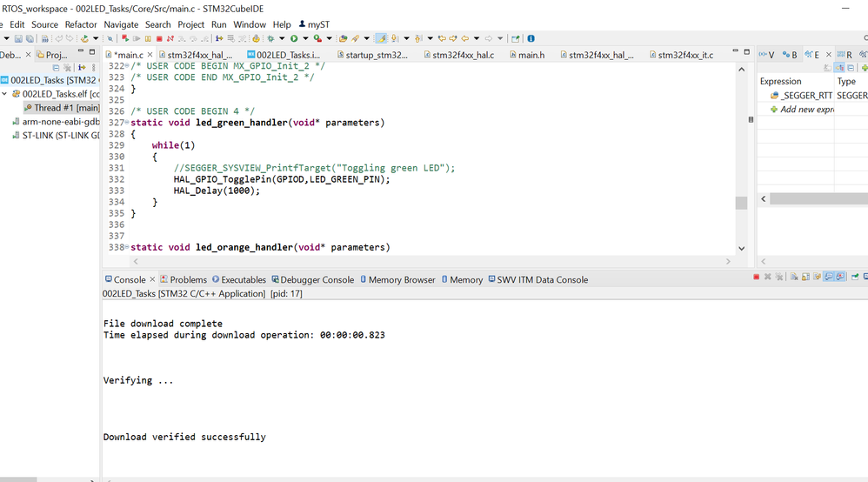Open the Back history dropdown arrow
This screenshot has height=482, width=868.
(x=477, y=39)
